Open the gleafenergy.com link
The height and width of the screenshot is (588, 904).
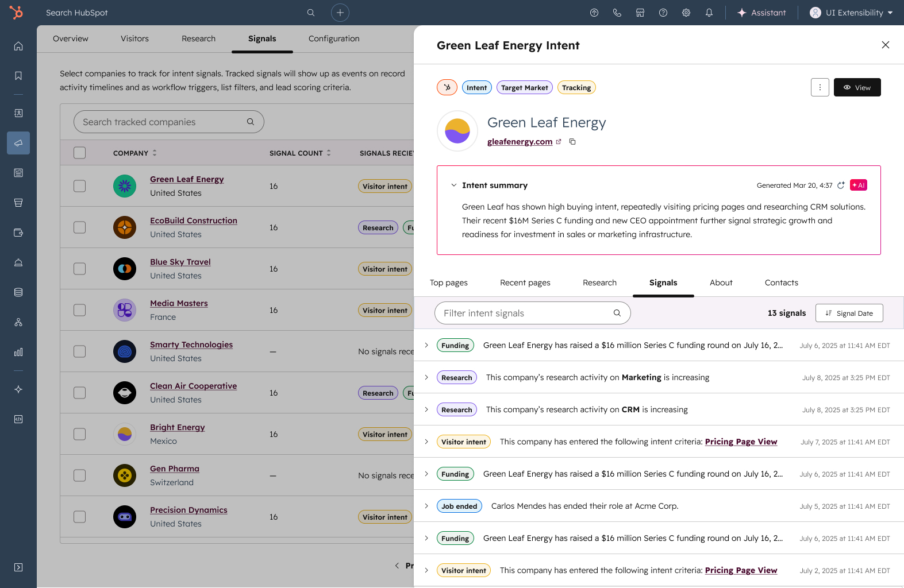coord(520,142)
